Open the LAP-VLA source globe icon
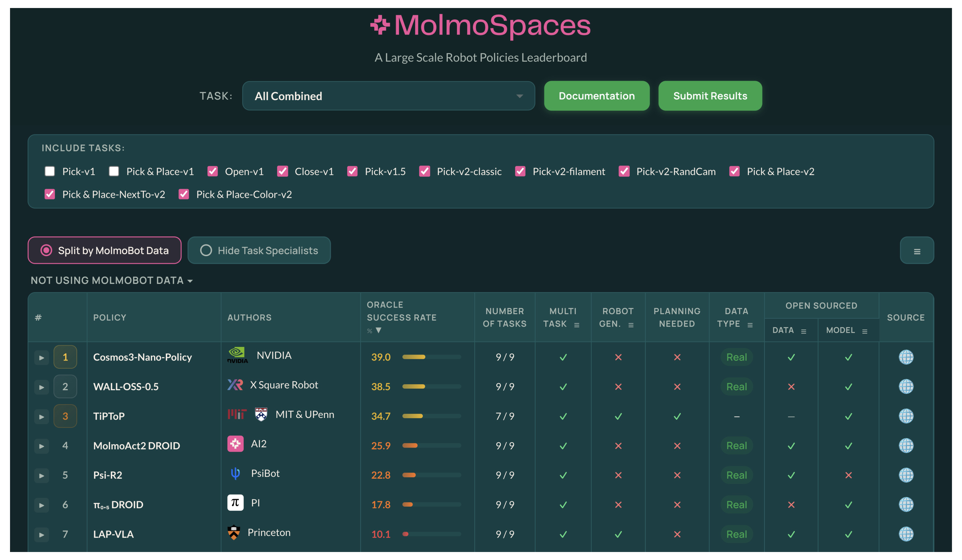This screenshot has height=560, width=962. pyautogui.click(x=906, y=534)
